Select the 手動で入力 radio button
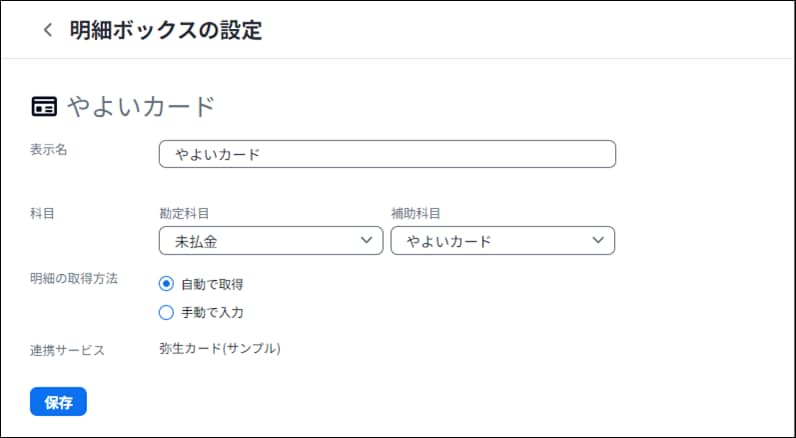 [x=166, y=313]
